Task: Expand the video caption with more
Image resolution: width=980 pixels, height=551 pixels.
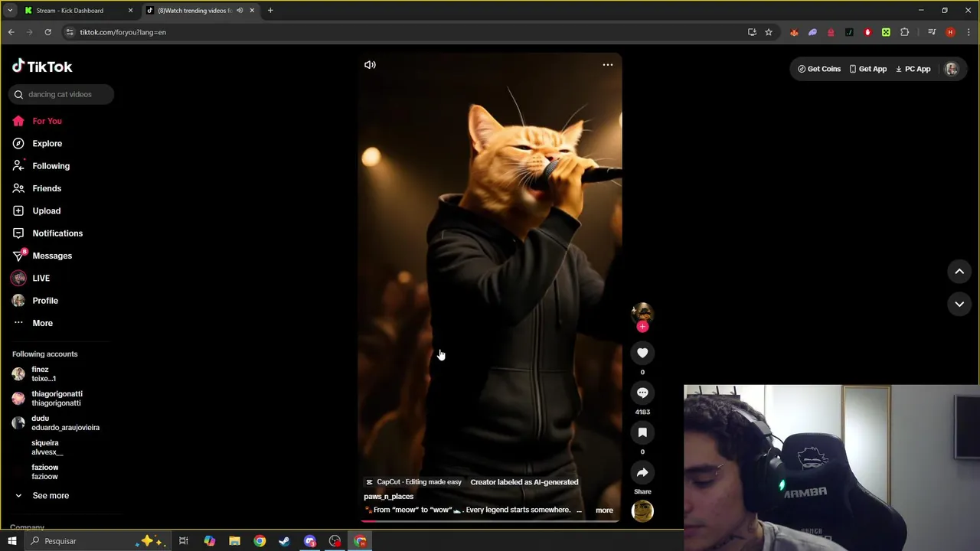Action: pos(604,510)
